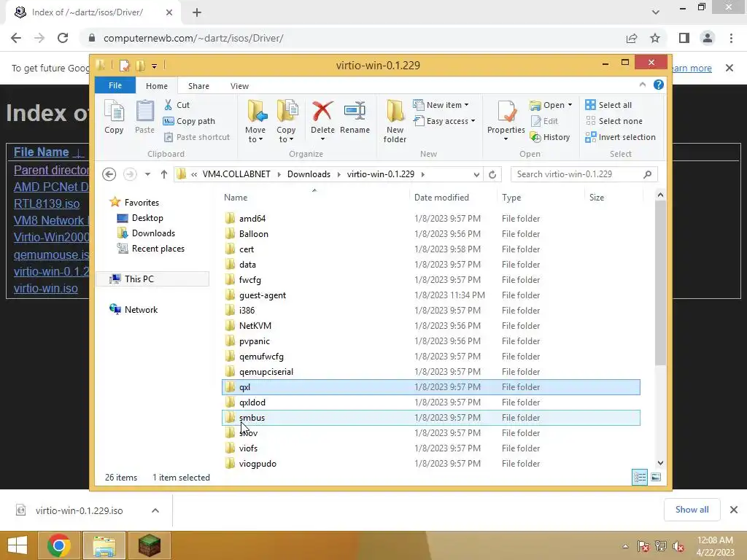Switch to the View ribbon tab
The image size is (747, 560).
click(239, 86)
